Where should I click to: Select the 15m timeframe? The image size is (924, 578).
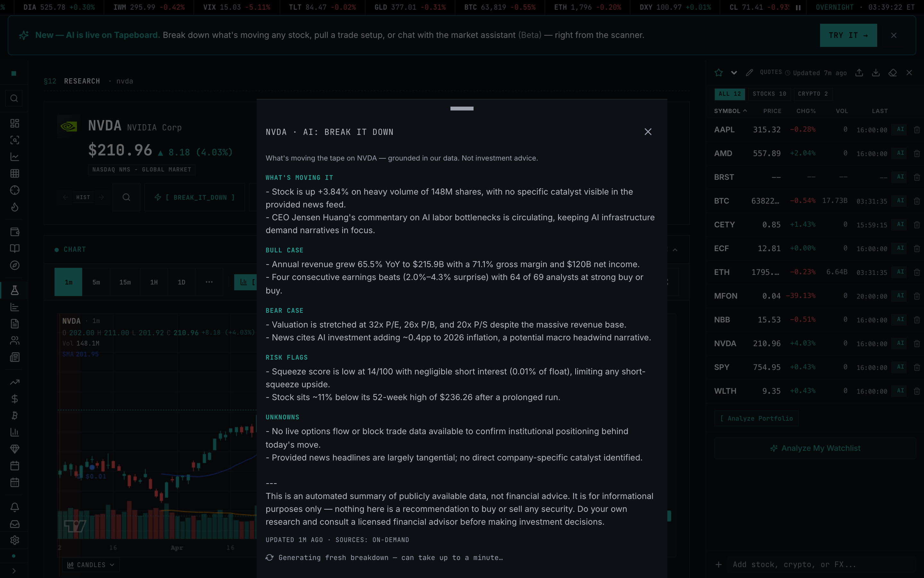[125, 282]
